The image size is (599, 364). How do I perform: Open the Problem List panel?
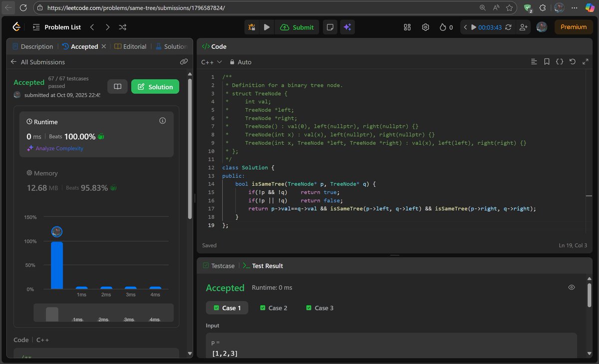point(57,27)
